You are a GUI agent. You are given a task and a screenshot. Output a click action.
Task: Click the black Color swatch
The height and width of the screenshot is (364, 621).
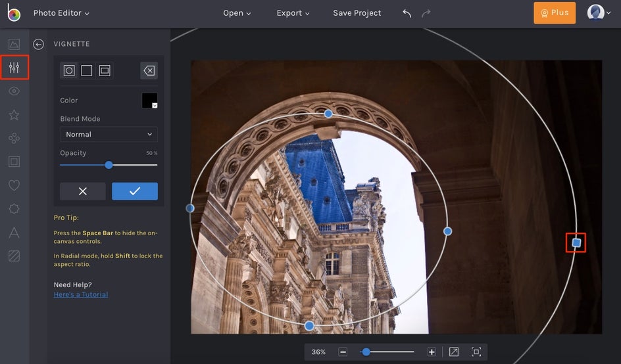click(149, 101)
